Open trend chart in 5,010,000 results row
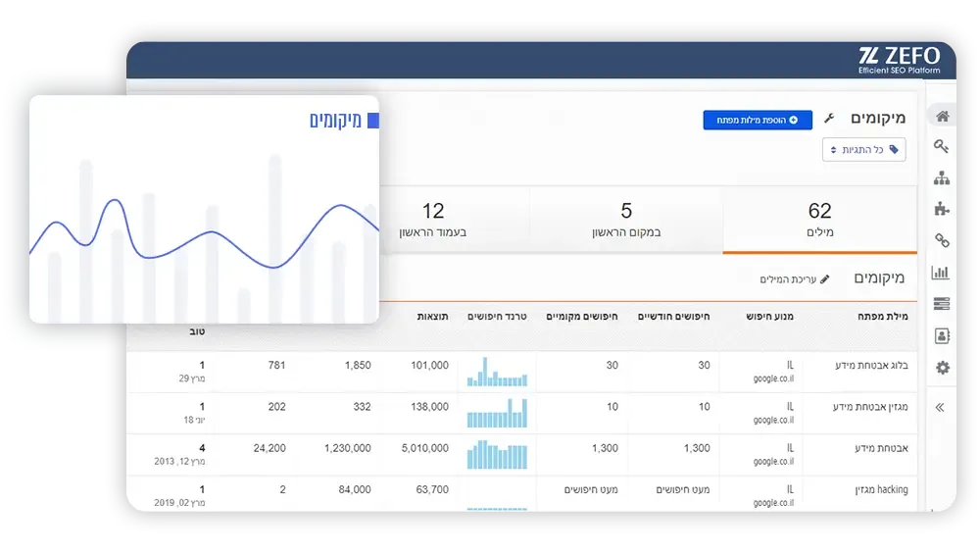This screenshot has height=554, width=980. (x=497, y=455)
